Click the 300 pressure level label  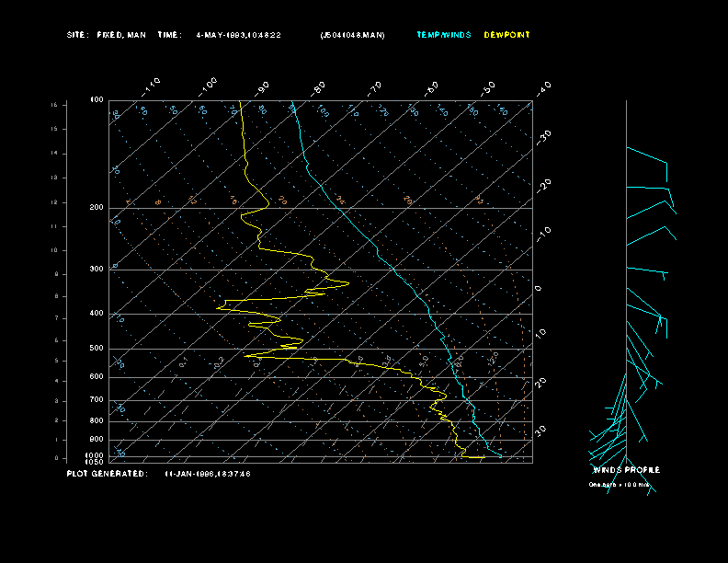[97, 270]
